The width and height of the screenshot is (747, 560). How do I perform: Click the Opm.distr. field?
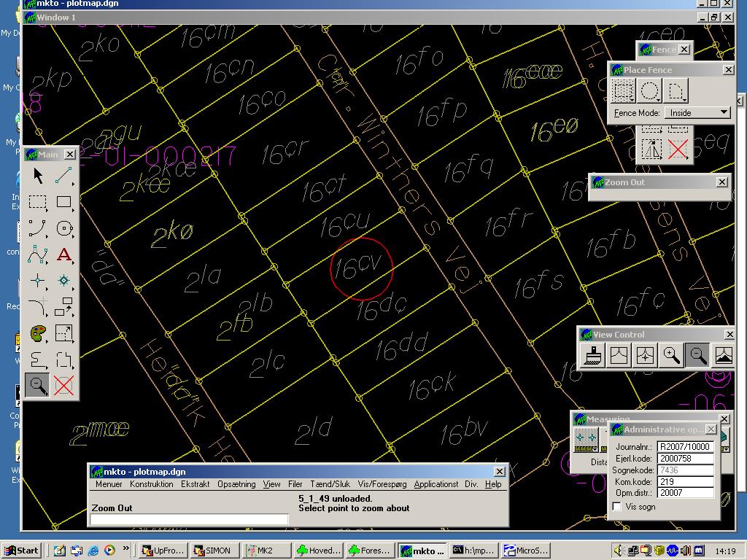point(685,493)
